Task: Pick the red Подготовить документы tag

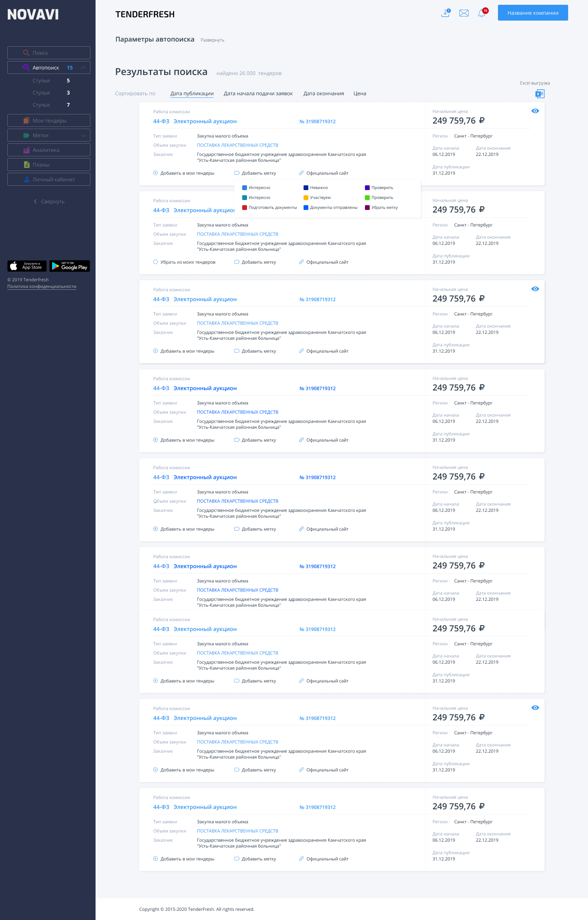Action: (270, 207)
